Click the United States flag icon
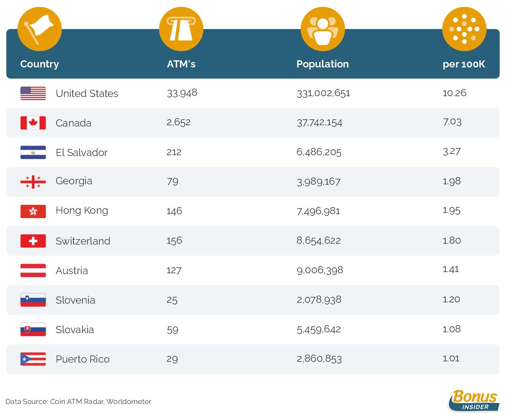 [33, 93]
